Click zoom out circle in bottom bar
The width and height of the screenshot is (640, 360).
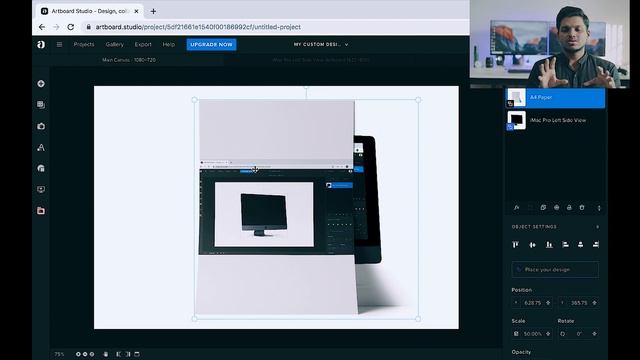(78, 354)
